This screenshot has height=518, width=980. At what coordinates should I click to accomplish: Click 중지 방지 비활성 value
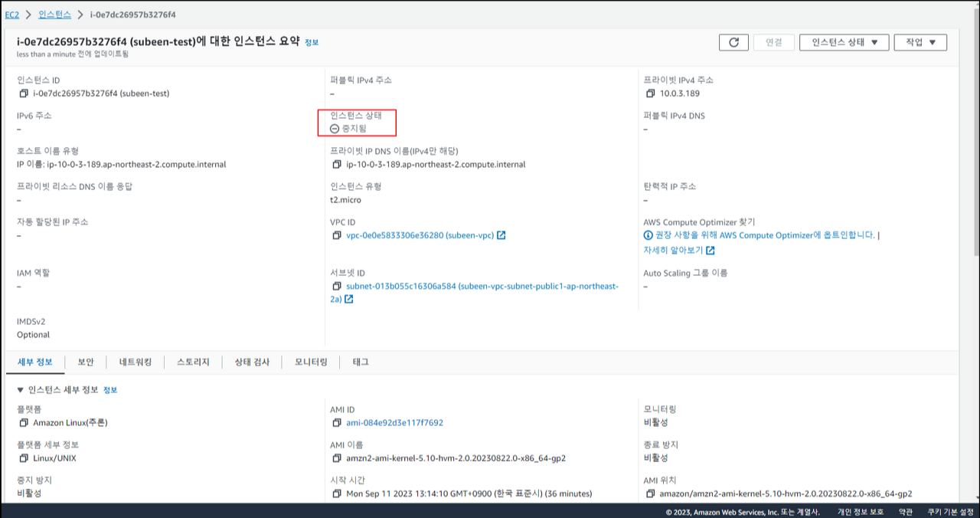tap(29, 493)
